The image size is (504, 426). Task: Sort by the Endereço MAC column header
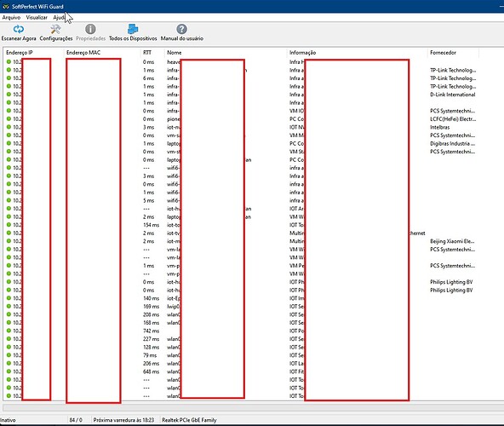(83, 53)
